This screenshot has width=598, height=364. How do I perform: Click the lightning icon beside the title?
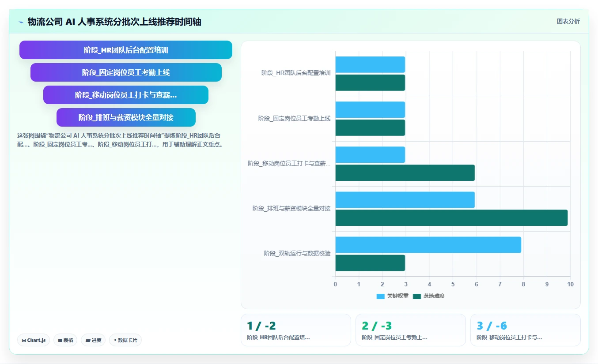pos(21,22)
